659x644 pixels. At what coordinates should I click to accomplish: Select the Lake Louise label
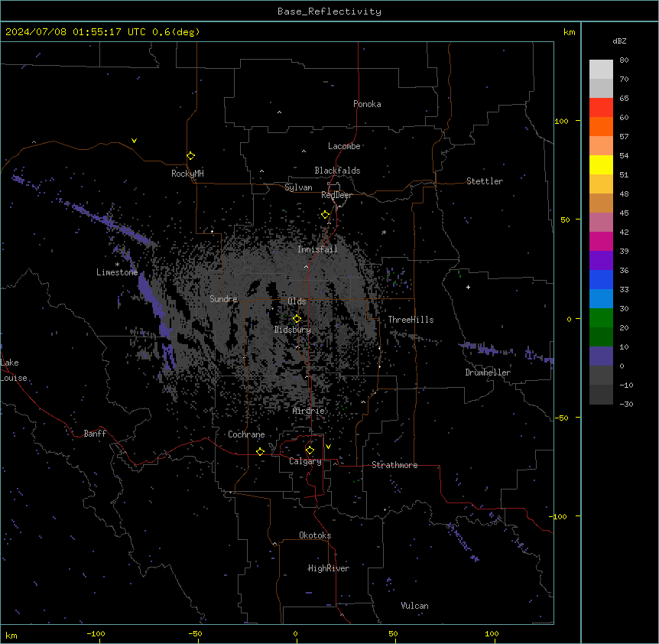point(14,370)
